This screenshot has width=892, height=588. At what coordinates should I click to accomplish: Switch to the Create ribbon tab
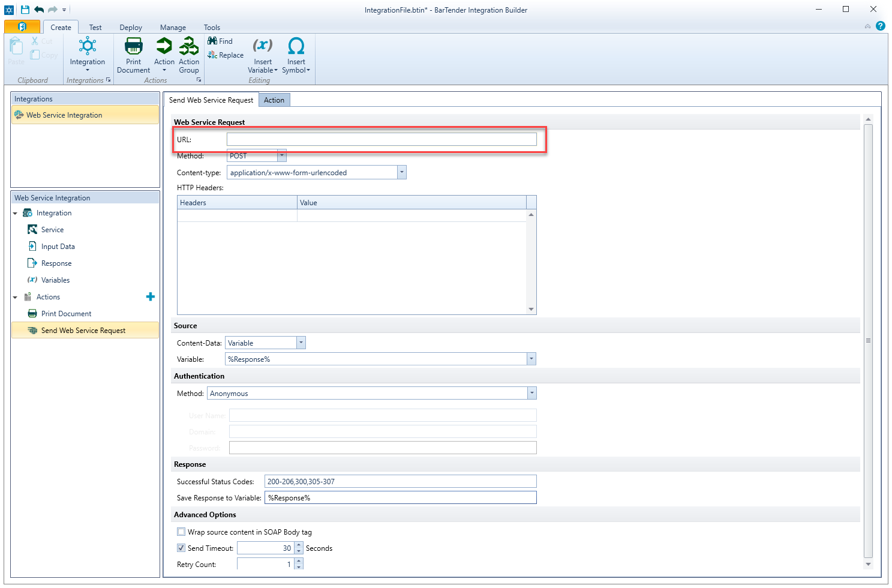point(61,27)
